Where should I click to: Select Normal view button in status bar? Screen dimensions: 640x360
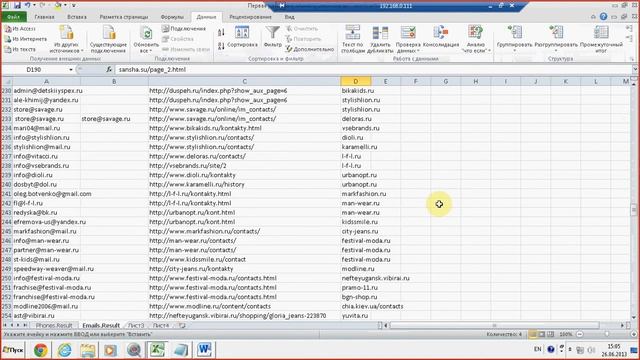533,334
